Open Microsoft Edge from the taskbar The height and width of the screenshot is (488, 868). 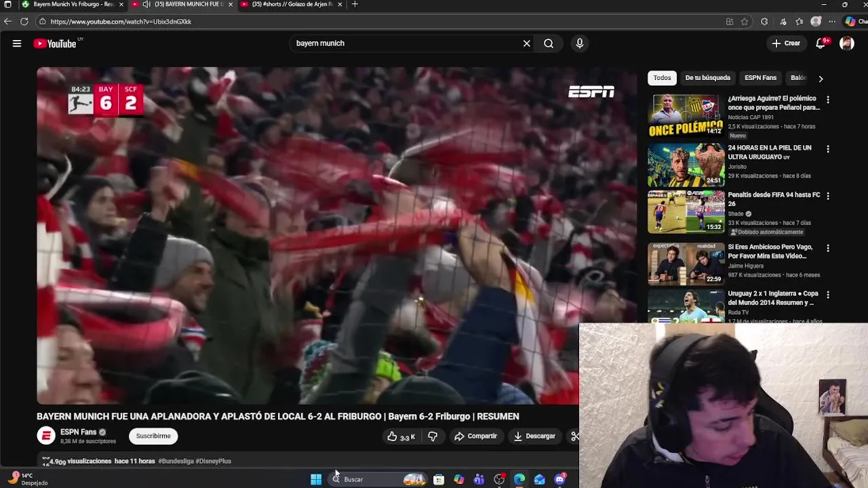pos(519,479)
